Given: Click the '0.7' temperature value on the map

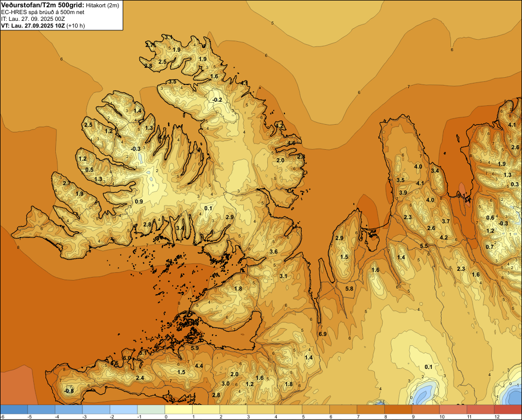Looking at the screenshot, I should (490, 247).
